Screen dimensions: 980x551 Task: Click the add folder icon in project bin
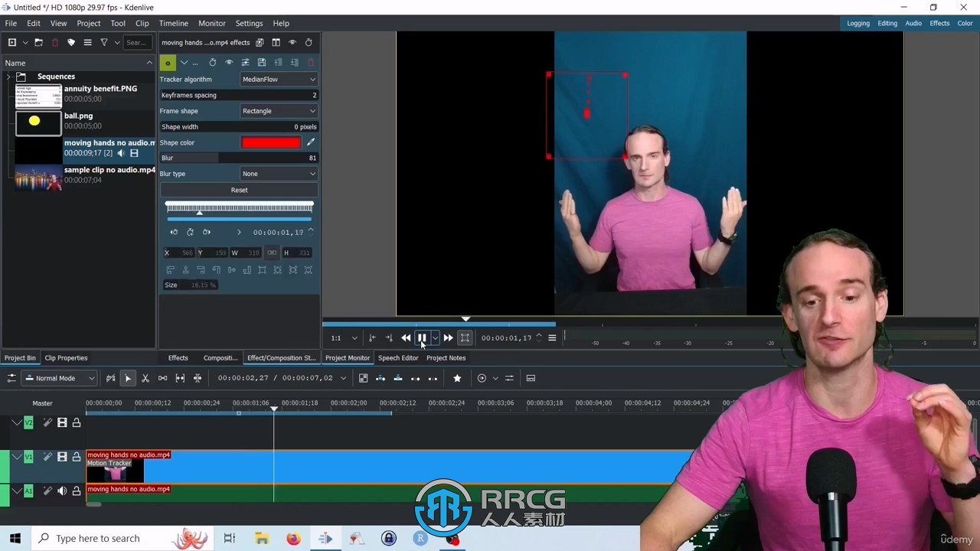click(x=39, y=43)
